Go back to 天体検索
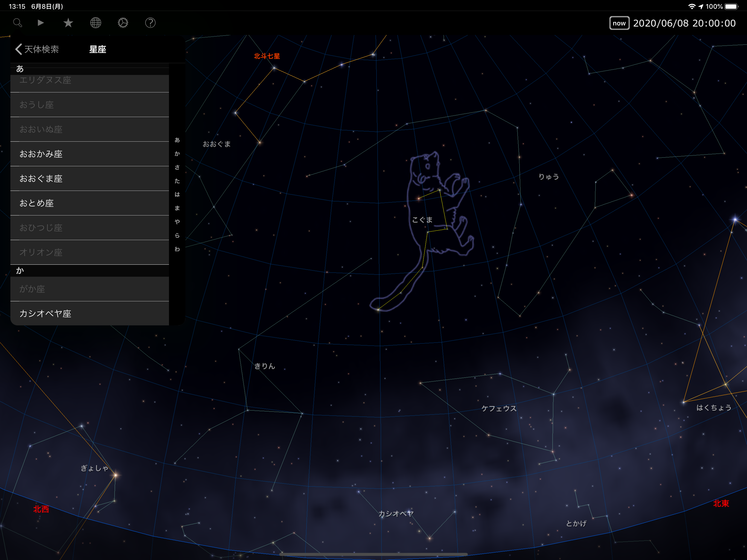The image size is (747, 560). click(37, 49)
